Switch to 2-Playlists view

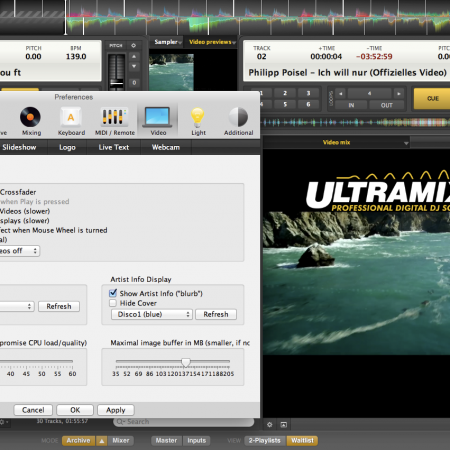click(x=265, y=441)
